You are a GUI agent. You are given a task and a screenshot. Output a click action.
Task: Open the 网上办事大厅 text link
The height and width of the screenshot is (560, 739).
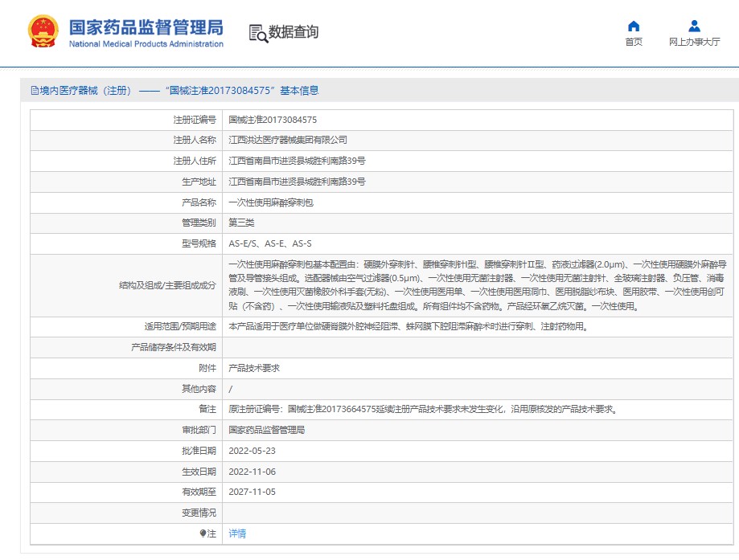coord(694,43)
